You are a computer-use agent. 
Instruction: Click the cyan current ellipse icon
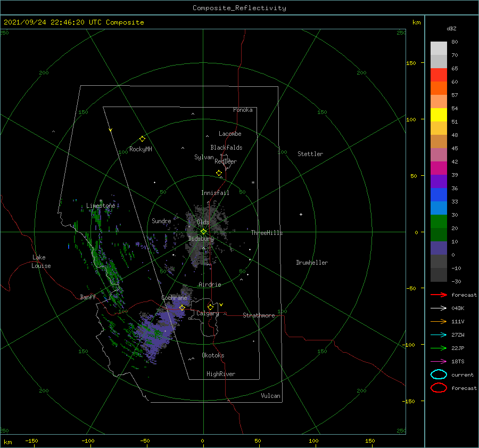439,374
